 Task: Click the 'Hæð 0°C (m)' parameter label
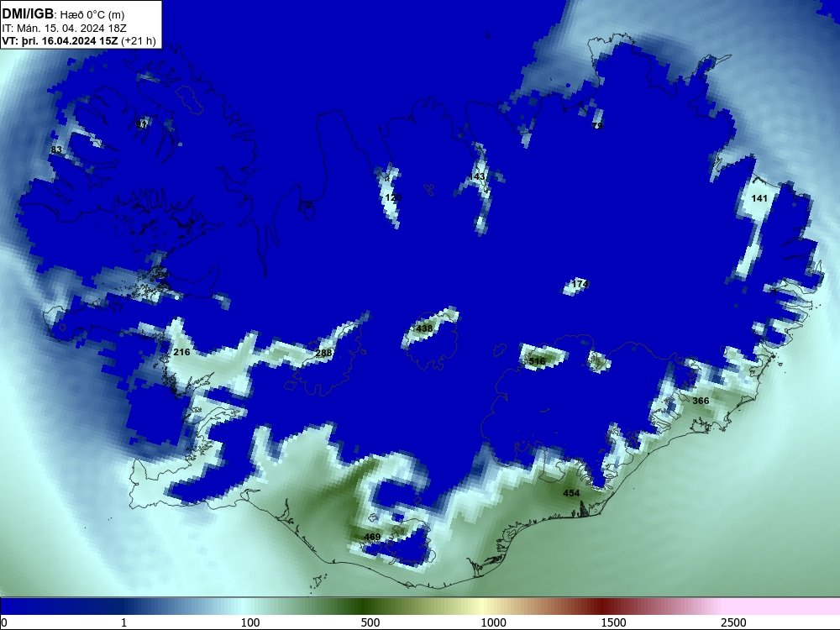coord(92,14)
